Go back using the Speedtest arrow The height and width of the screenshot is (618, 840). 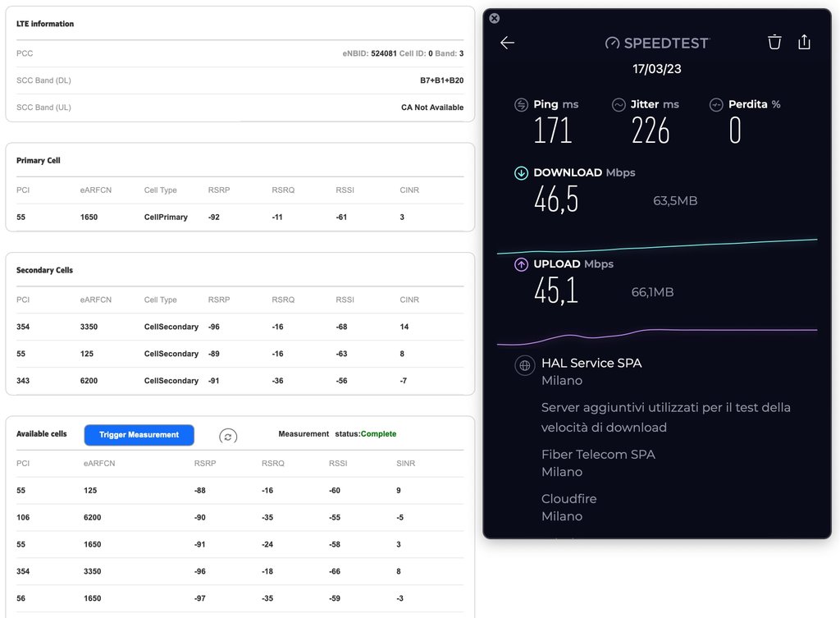click(x=507, y=43)
